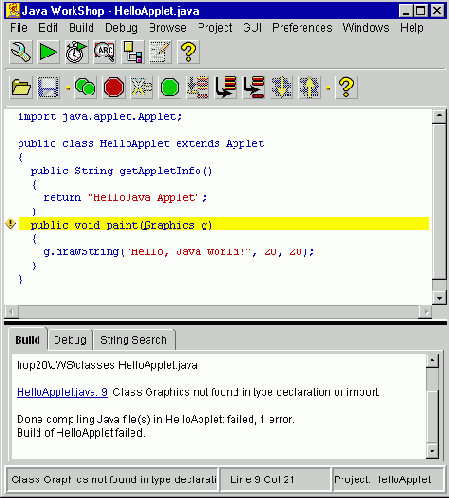Open the File menu
The image size is (449, 498).
point(19,28)
